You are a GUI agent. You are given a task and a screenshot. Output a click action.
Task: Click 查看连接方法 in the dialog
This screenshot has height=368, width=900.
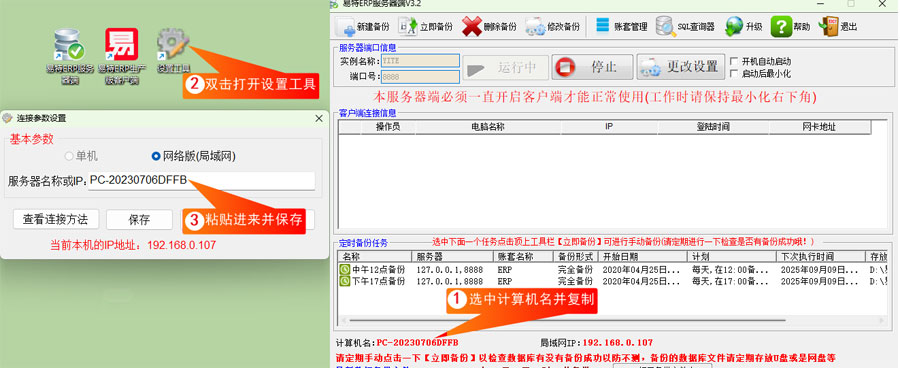pyautogui.click(x=56, y=219)
